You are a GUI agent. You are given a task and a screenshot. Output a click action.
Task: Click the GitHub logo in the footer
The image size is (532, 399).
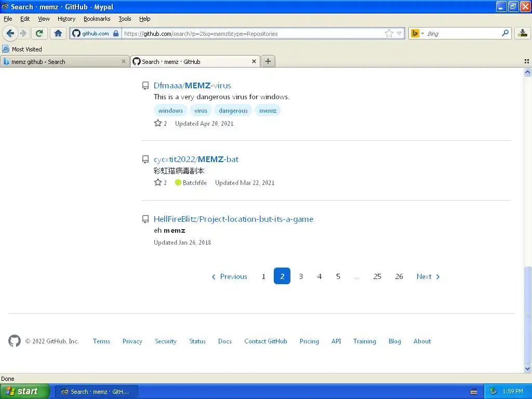tap(14, 341)
